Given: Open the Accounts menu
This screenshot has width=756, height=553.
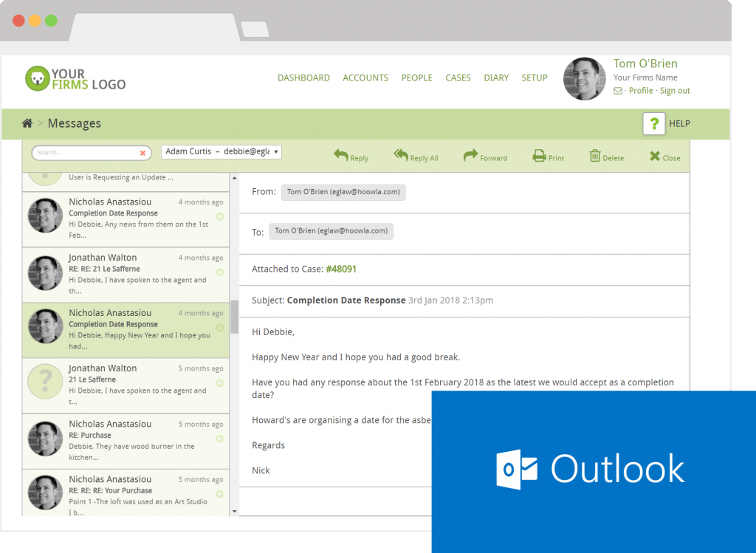Looking at the screenshot, I should (365, 78).
